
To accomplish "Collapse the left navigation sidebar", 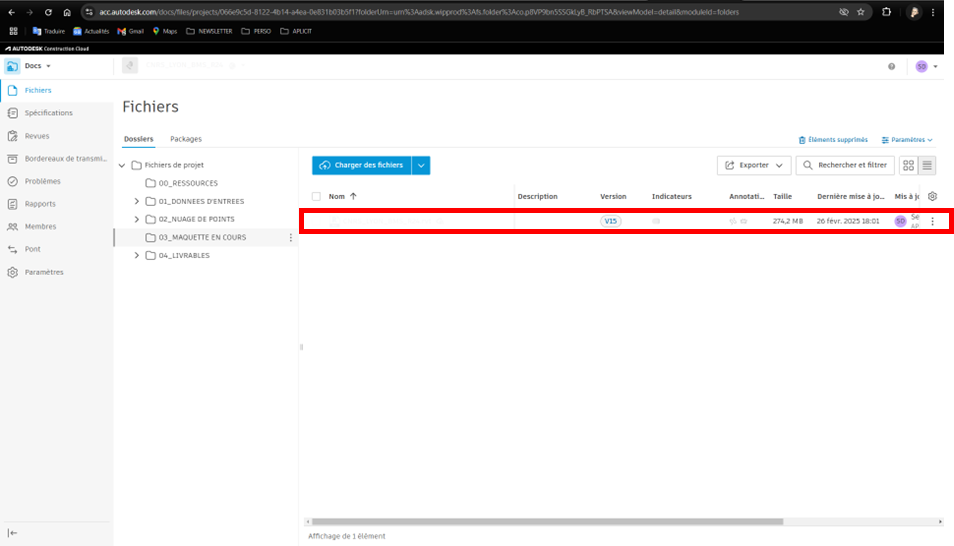I will [12, 533].
